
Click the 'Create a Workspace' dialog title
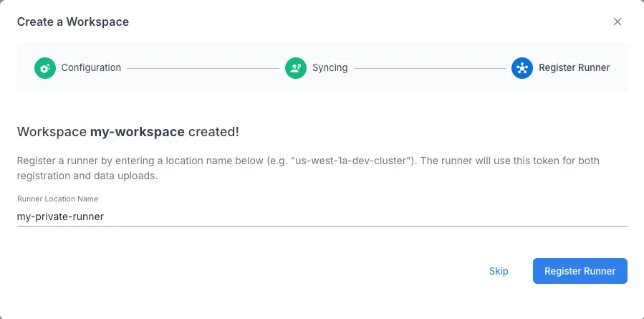pos(72,22)
